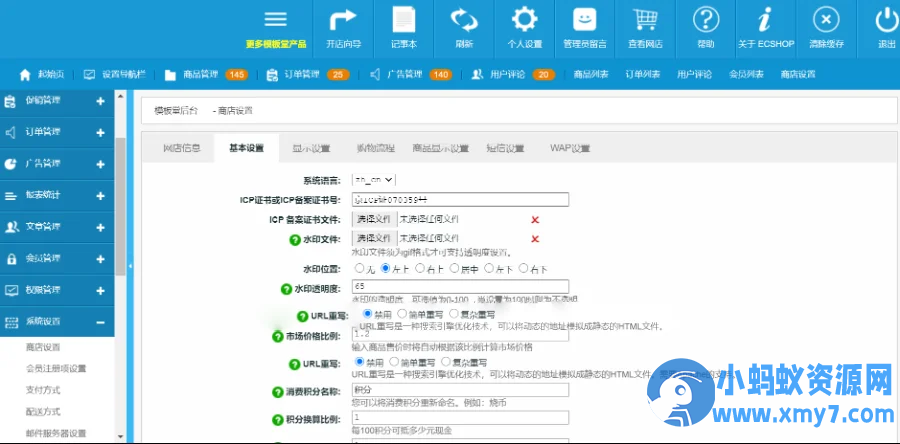Image resolution: width=900 pixels, height=444 pixels.
Task: Select 左上 for 水印位置
Action: pyautogui.click(x=386, y=268)
